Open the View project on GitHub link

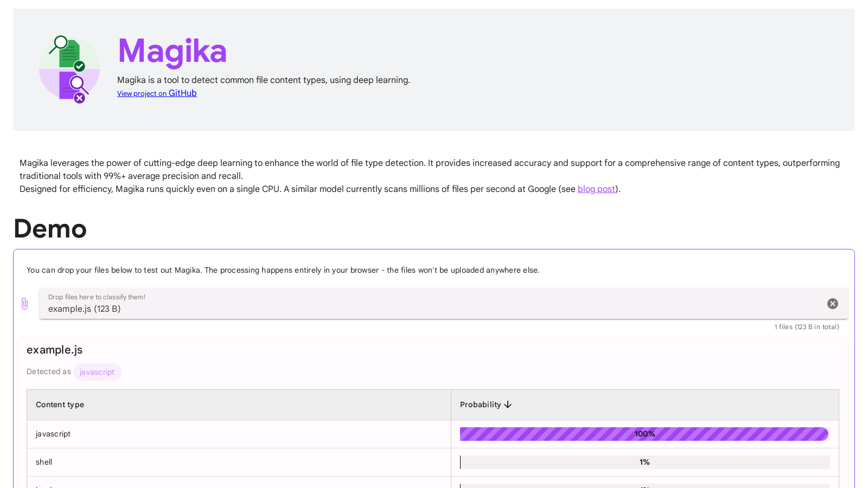[157, 93]
